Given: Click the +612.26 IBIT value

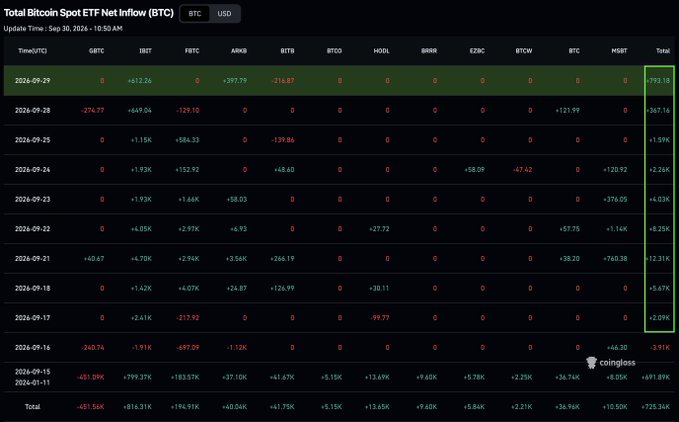Looking at the screenshot, I should 139,81.
